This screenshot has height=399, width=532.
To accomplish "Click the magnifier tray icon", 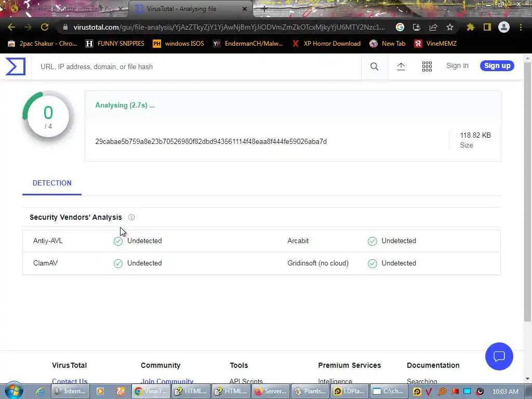I will tap(442, 392).
